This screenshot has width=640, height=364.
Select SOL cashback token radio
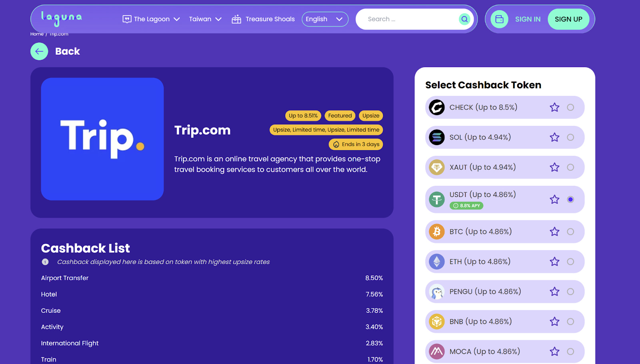pyautogui.click(x=570, y=137)
